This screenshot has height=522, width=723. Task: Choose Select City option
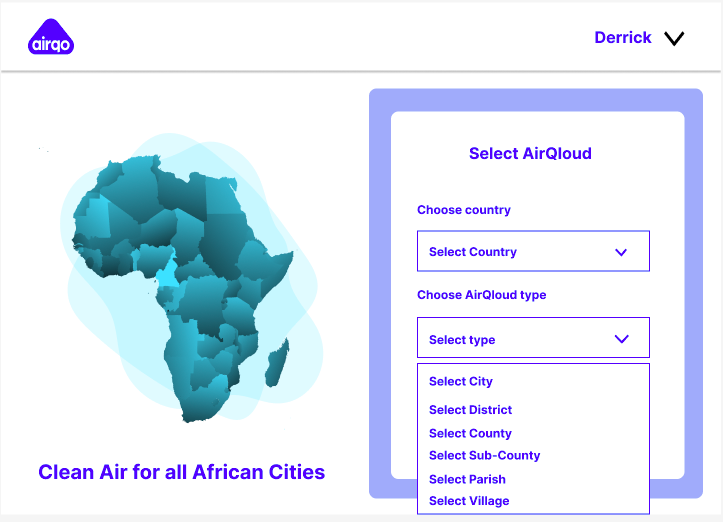(x=461, y=381)
